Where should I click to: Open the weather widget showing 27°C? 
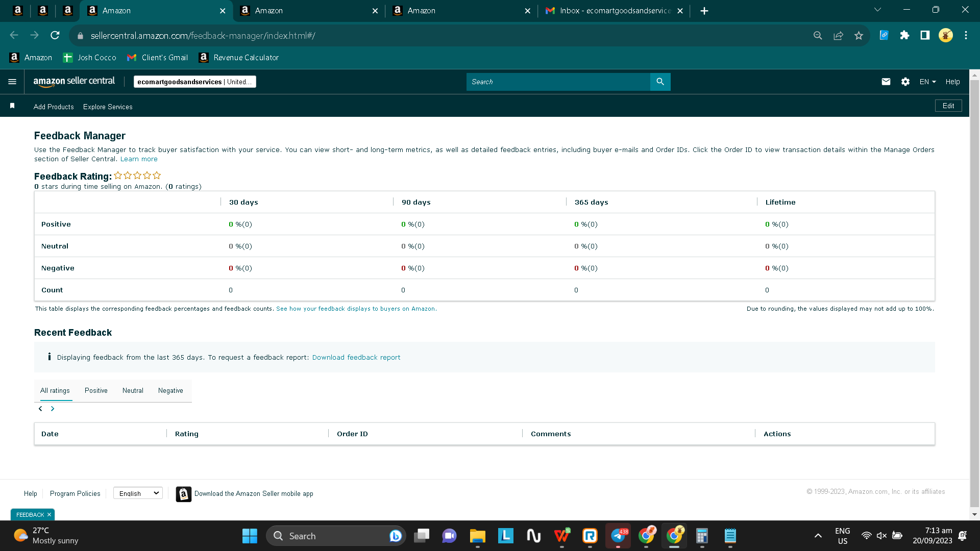pyautogui.click(x=46, y=536)
